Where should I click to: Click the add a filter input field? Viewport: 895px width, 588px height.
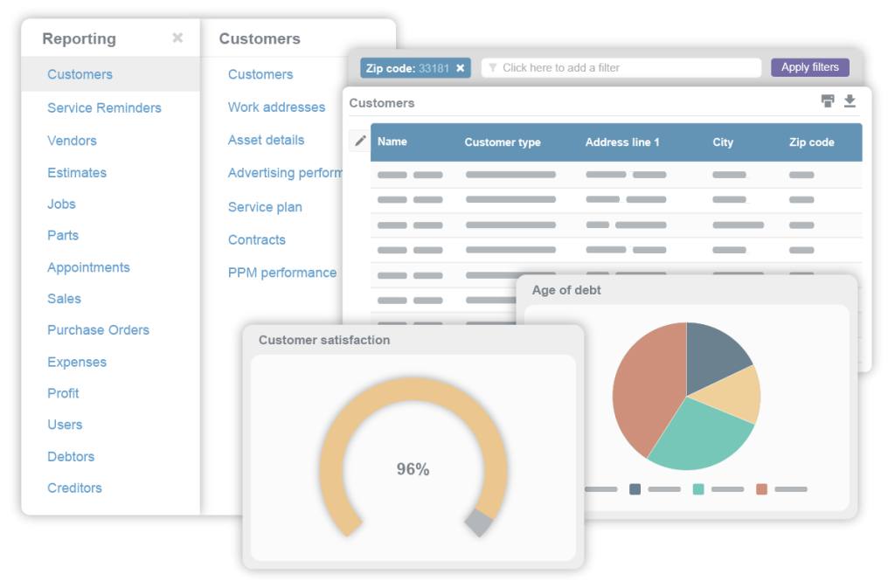point(621,67)
